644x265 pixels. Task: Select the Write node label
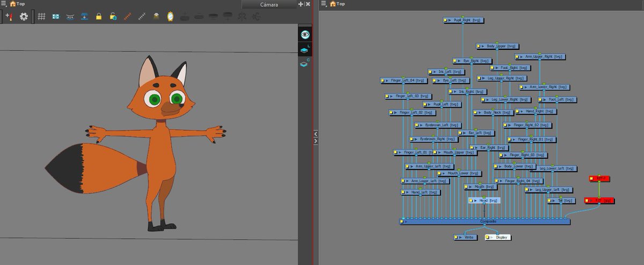tap(469, 237)
